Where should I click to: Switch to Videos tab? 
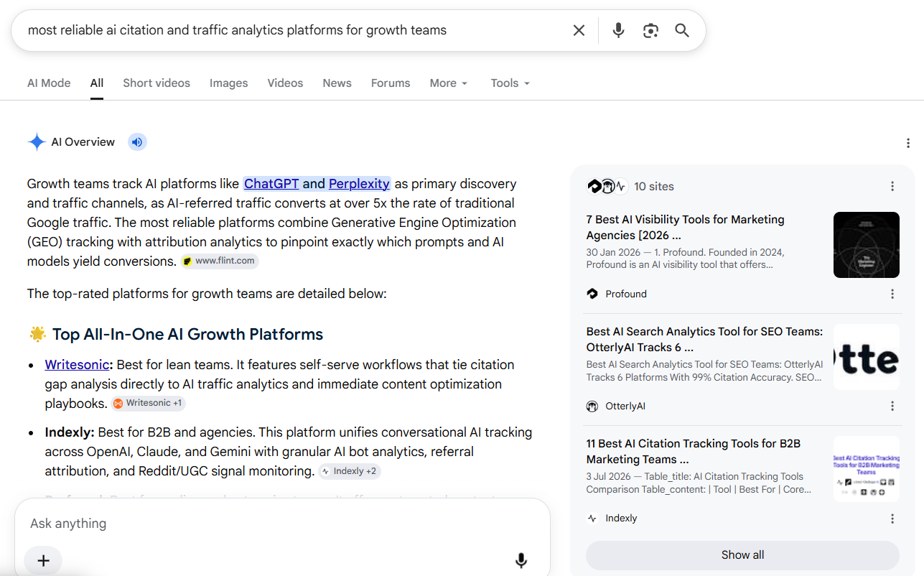[285, 83]
